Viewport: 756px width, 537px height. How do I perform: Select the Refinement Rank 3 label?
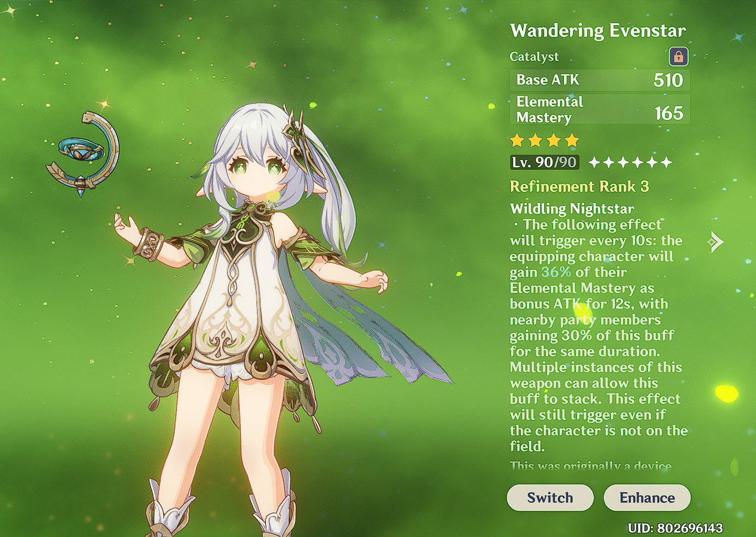tap(579, 187)
